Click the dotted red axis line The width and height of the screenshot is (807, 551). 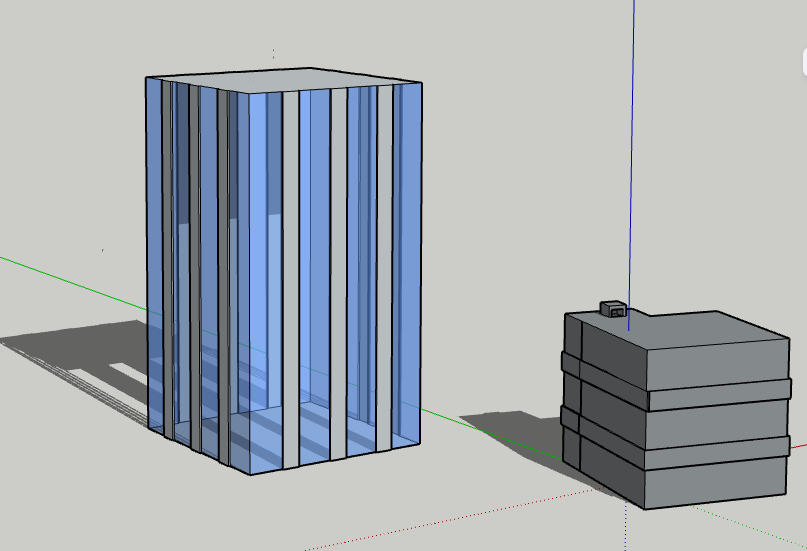[x=450, y=521]
